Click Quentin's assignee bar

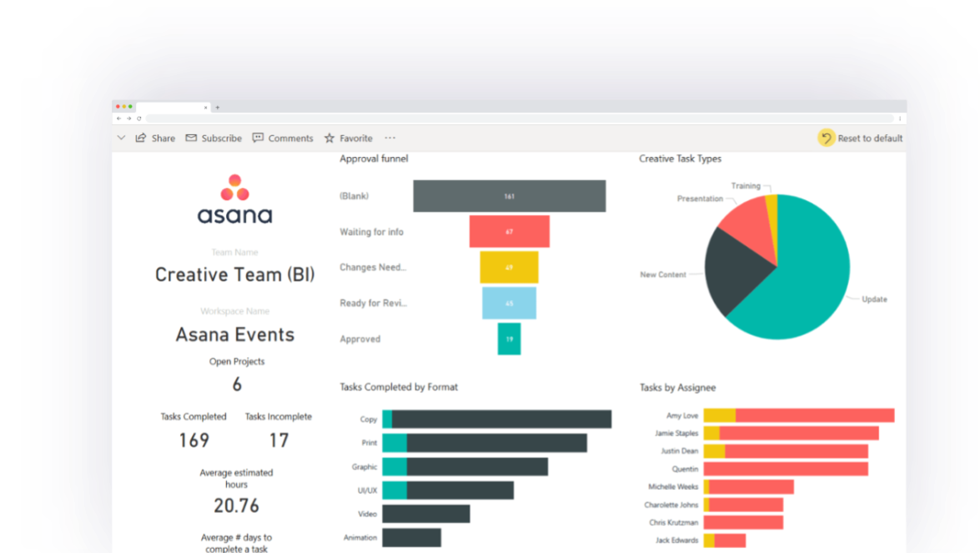(x=786, y=469)
